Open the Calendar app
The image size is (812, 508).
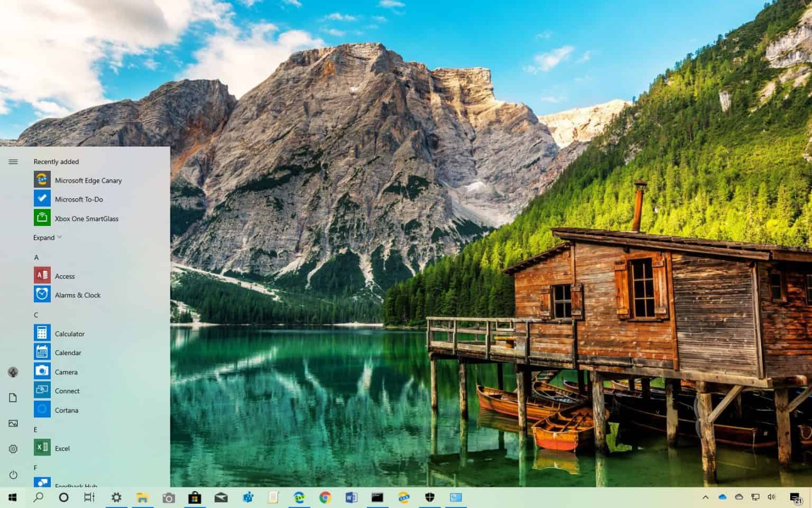pos(67,352)
